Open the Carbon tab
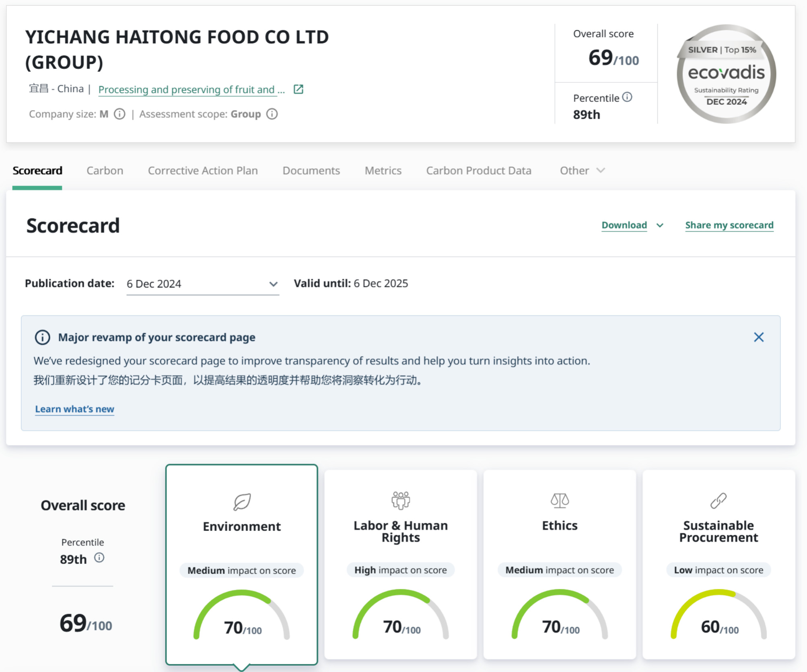The height and width of the screenshot is (672, 807). point(105,171)
